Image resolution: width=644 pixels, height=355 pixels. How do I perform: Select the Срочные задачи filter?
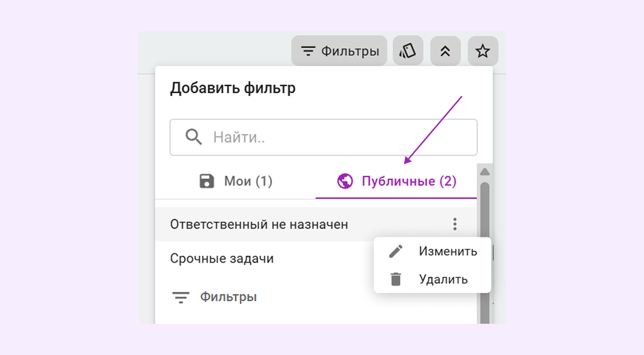point(222,258)
